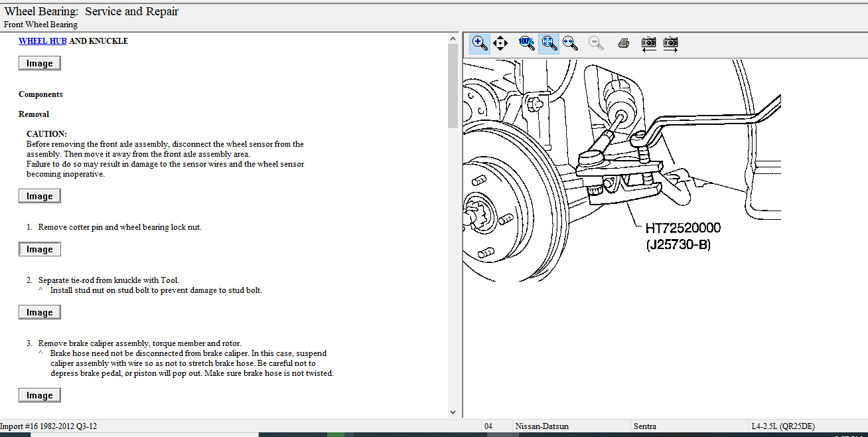Viewport: 868px width, 437px height.
Task: Click the fit-width zoom icon
Action: pyautogui.click(x=569, y=44)
